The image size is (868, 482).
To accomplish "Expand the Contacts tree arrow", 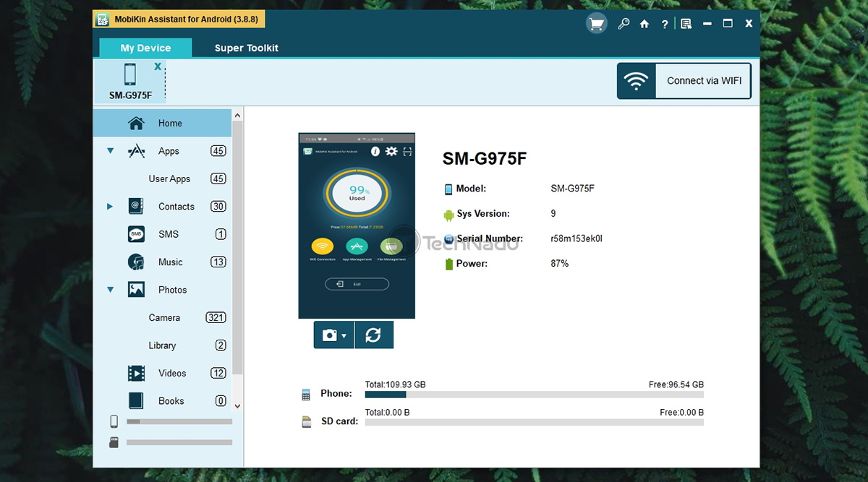I will 110,207.
